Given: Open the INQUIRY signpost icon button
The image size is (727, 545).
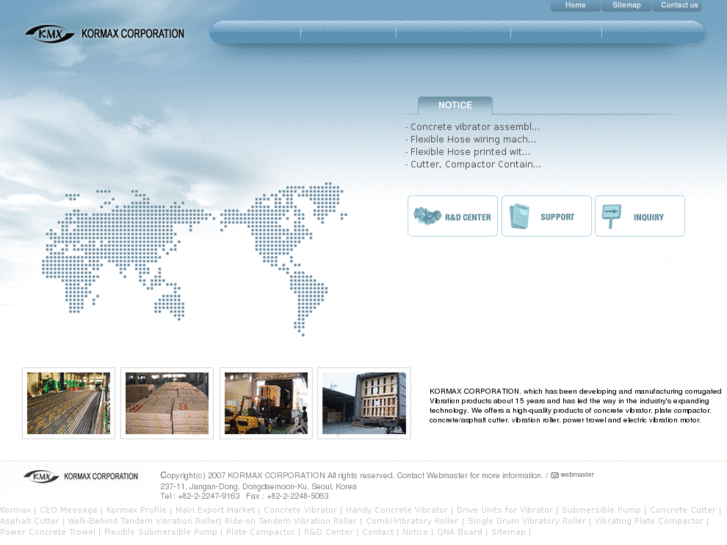Looking at the screenshot, I should point(640,216).
